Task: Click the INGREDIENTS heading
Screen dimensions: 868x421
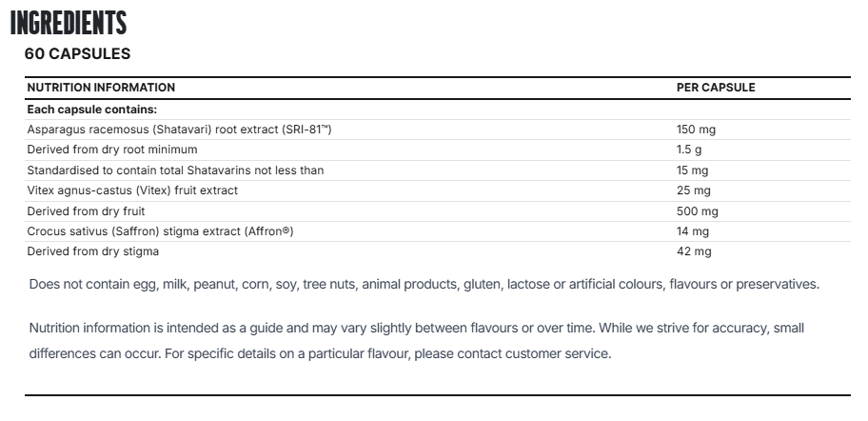Action: [69, 23]
